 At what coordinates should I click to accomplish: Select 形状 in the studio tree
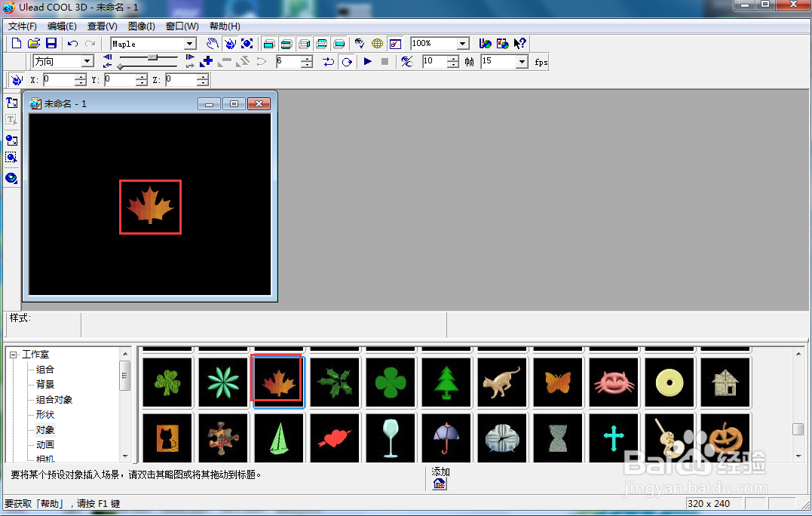point(45,414)
